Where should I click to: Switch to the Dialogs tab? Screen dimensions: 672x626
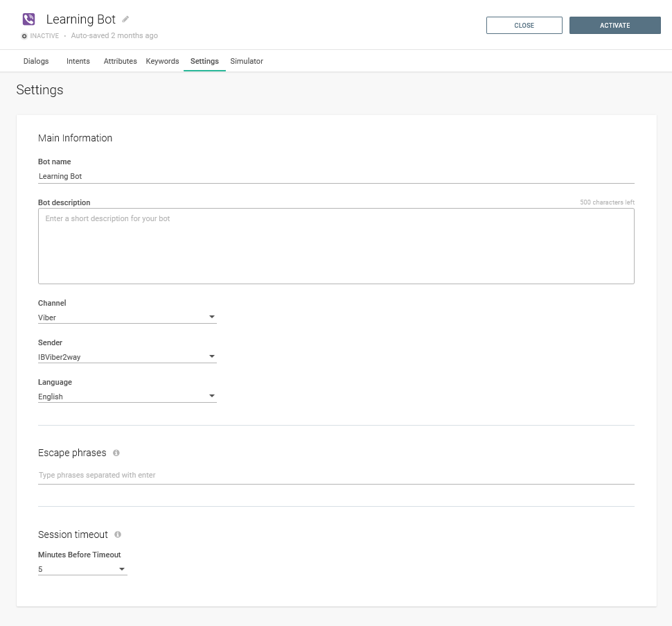point(36,61)
